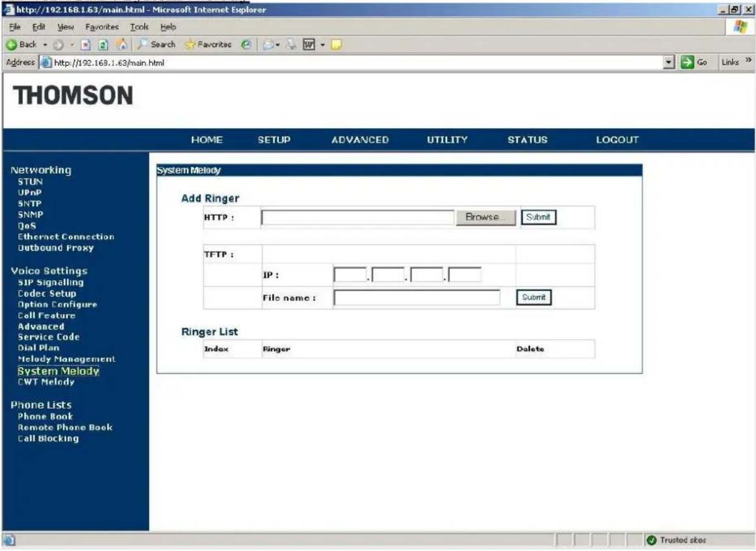Click the TFTP File name field
This screenshot has width=756, height=551.
(417, 297)
